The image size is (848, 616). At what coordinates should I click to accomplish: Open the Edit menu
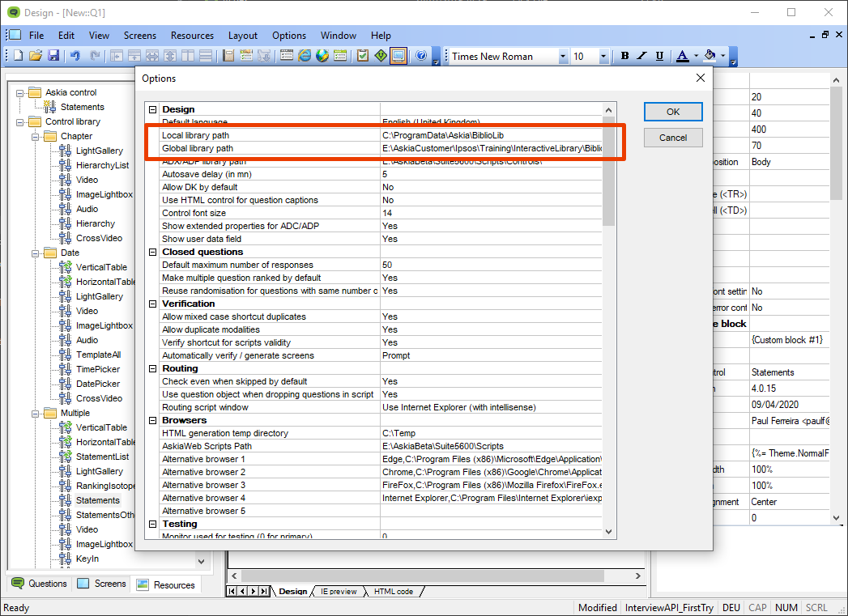66,36
